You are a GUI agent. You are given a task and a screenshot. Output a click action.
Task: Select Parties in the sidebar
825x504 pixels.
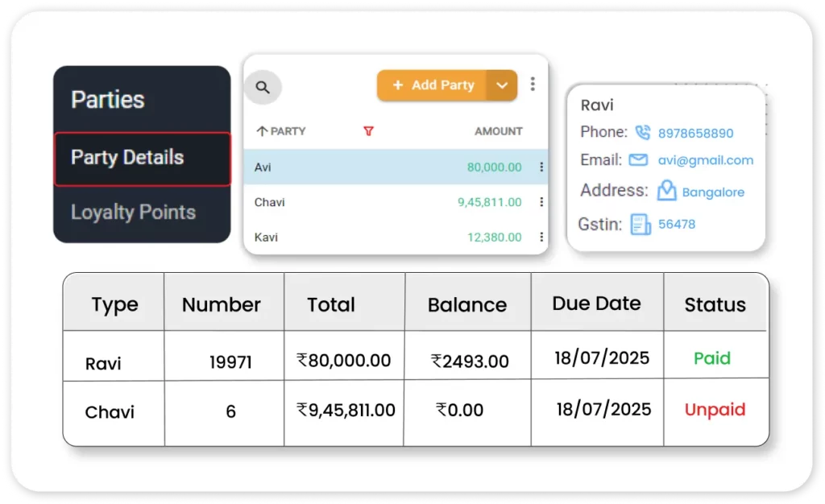tap(107, 100)
